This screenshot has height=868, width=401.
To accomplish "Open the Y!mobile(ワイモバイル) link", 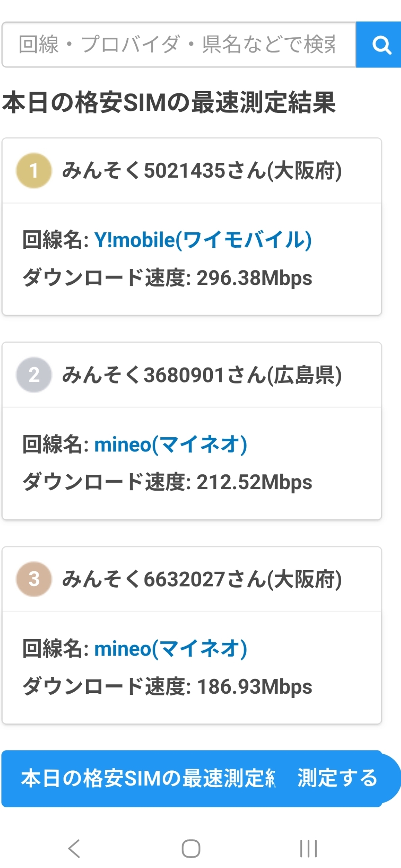I will pyautogui.click(x=203, y=240).
